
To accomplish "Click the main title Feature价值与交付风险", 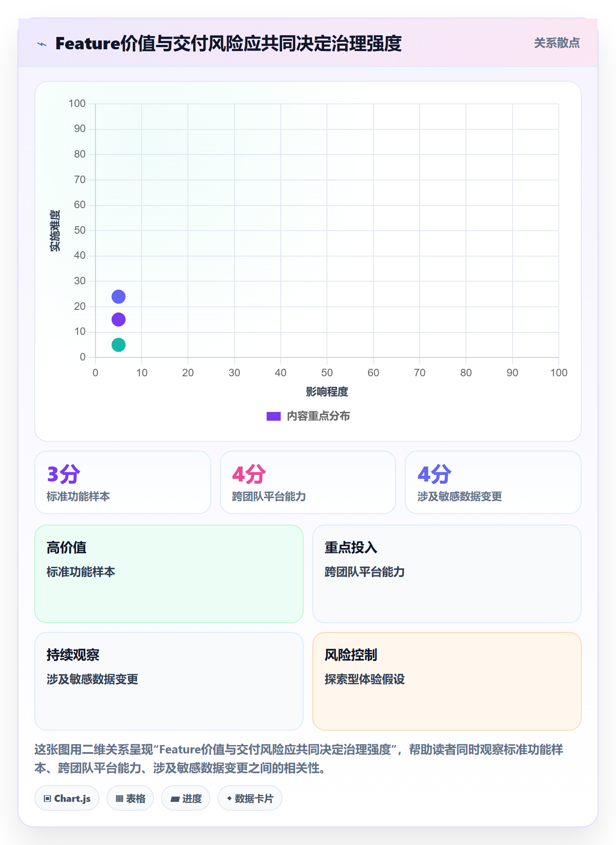I will coord(228,44).
